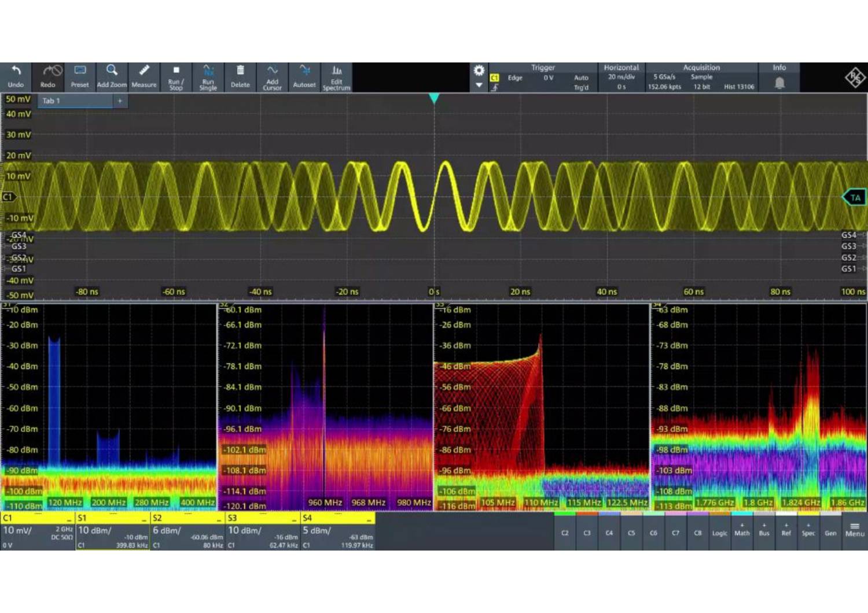868x613 pixels.
Task: Add a Math waveform
Action: point(742,530)
